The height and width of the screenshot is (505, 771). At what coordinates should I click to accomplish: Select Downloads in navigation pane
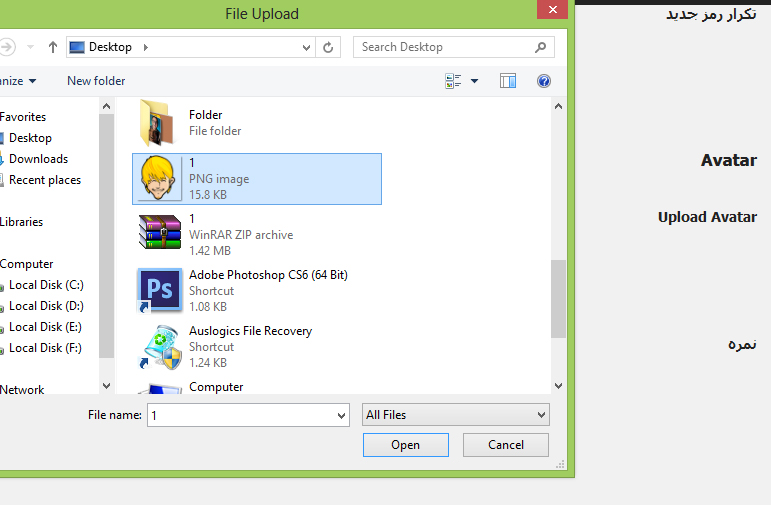[x=38, y=159]
